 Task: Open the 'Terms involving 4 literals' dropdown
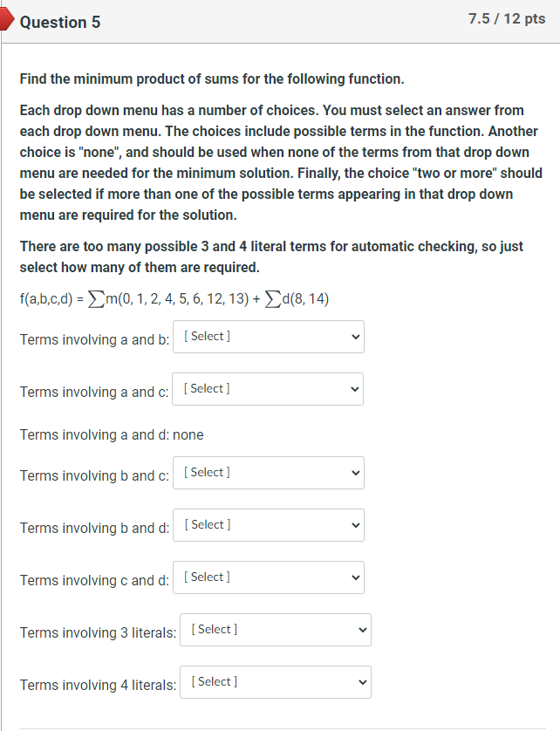coord(275,681)
